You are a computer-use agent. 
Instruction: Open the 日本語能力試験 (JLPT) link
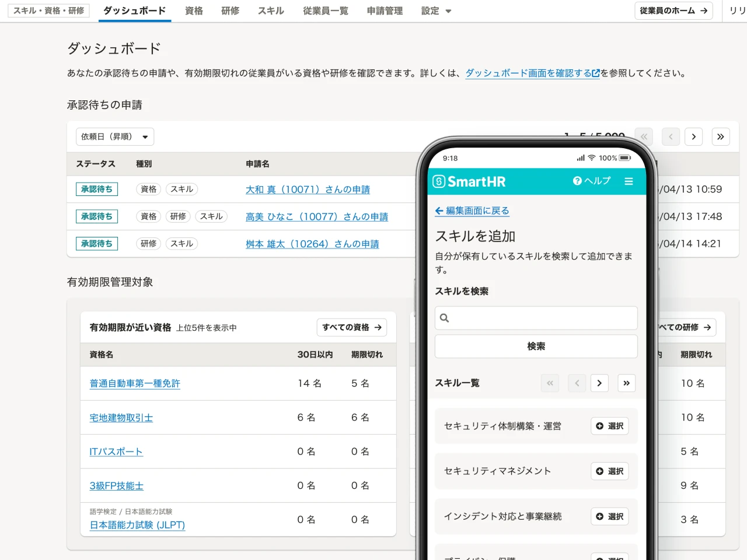click(x=136, y=525)
